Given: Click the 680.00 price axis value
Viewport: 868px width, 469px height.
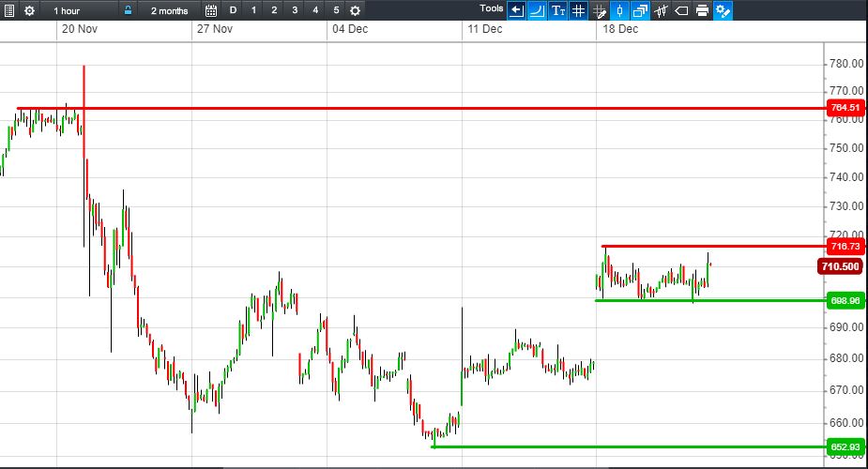Looking at the screenshot, I should (x=846, y=357).
